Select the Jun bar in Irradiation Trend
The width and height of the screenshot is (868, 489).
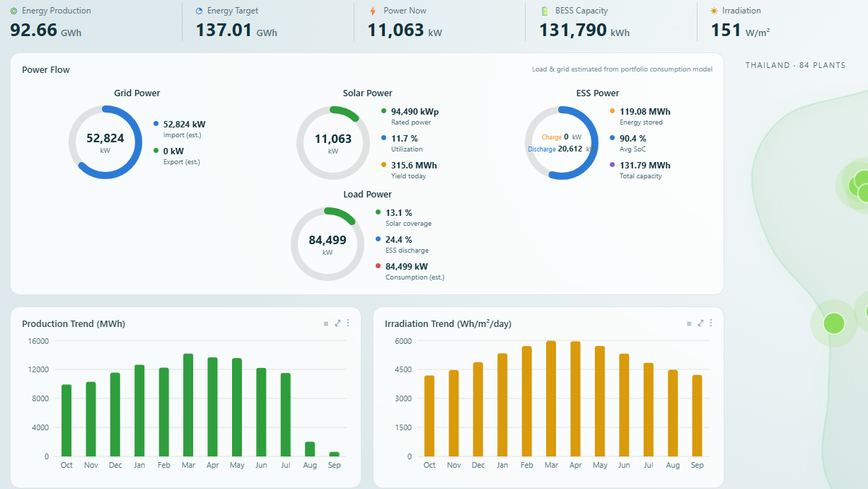[x=624, y=405]
